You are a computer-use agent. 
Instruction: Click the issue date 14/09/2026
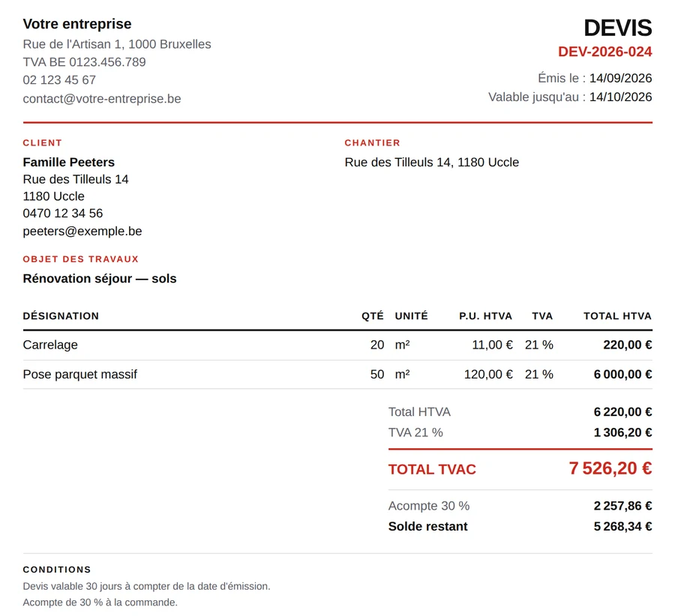(620, 78)
